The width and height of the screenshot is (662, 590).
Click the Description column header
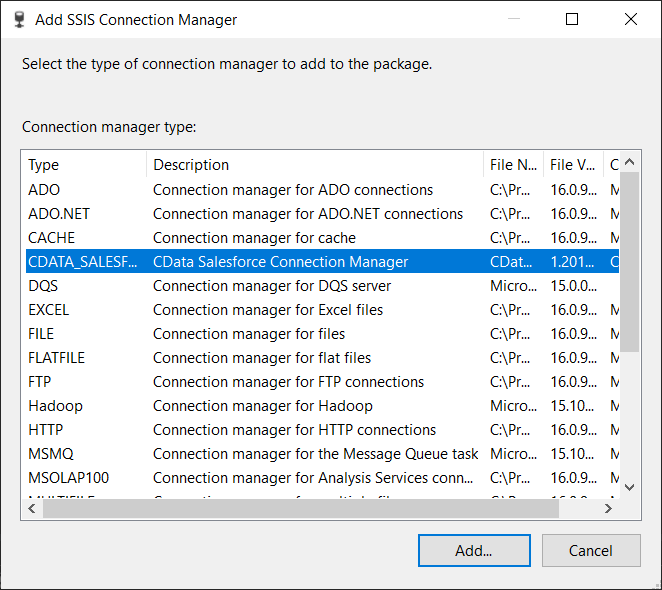coord(315,165)
